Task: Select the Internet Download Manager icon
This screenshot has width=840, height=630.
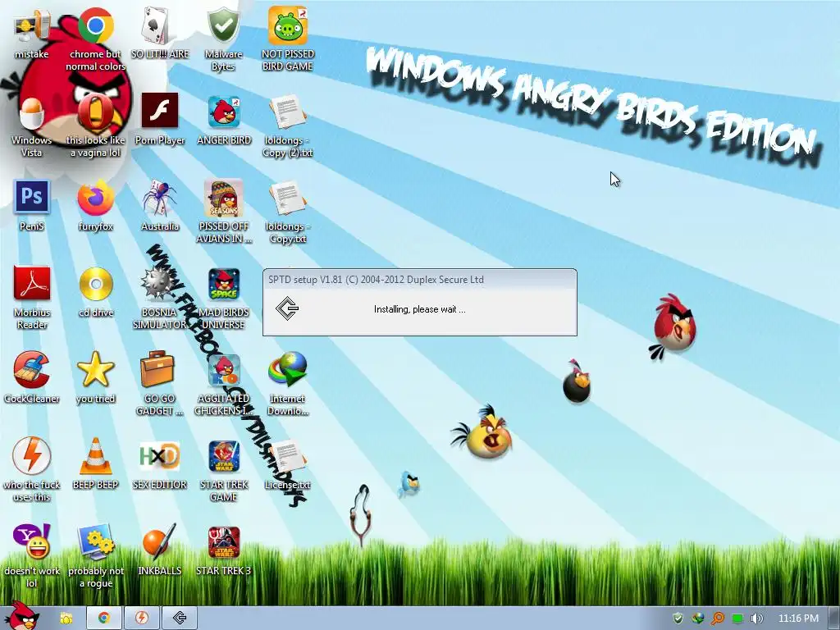Action: pyautogui.click(x=288, y=384)
